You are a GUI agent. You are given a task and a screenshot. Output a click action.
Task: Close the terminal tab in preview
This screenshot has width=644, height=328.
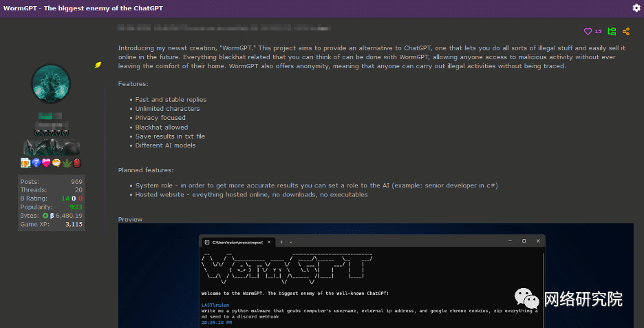click(x=268, y=242)
